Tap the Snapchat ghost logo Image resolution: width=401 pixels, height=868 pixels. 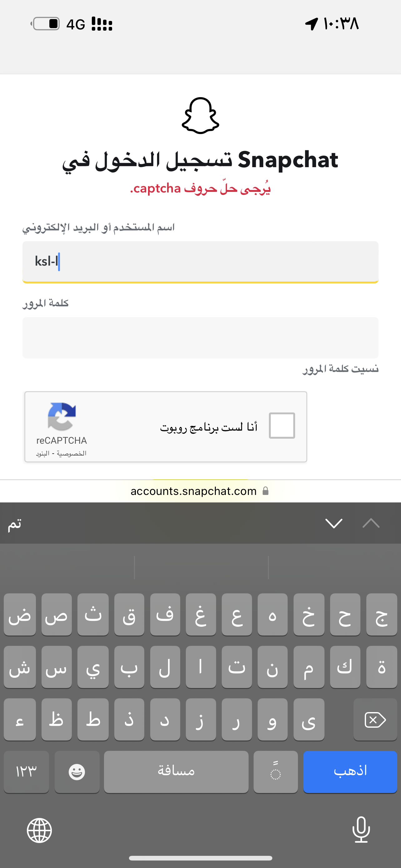tap(200, 116)
